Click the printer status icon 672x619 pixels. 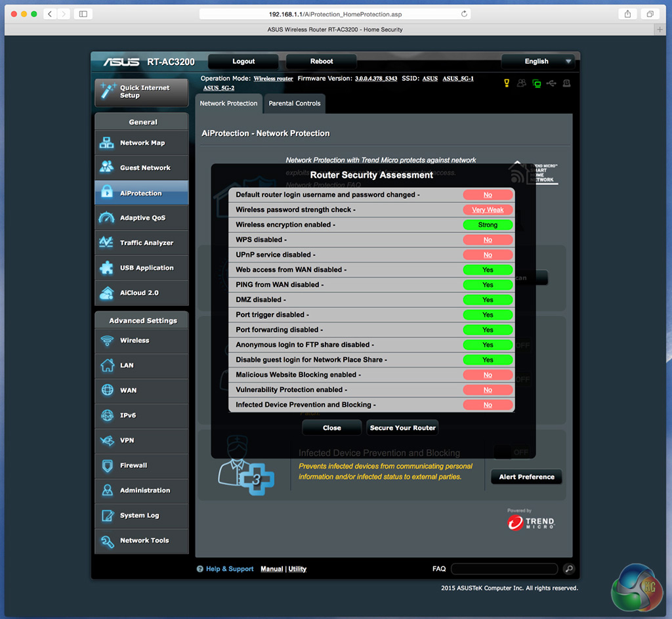pos(566,83)
